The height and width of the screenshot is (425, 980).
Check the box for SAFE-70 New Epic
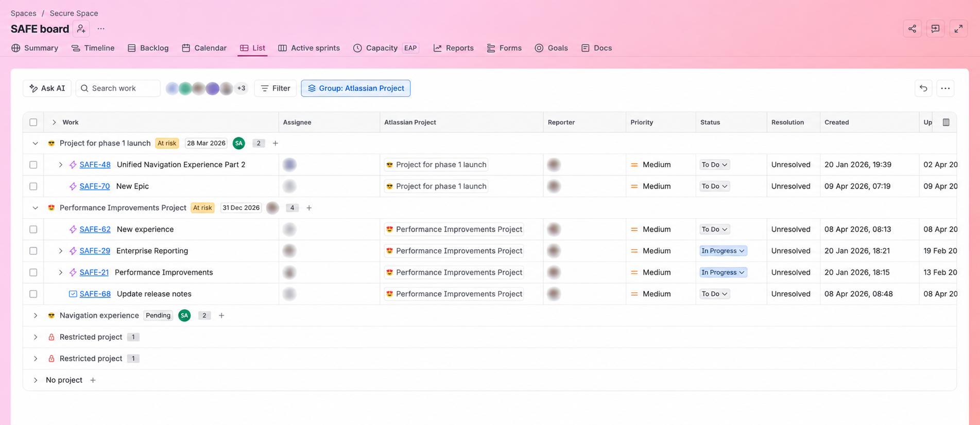[33, 186]
